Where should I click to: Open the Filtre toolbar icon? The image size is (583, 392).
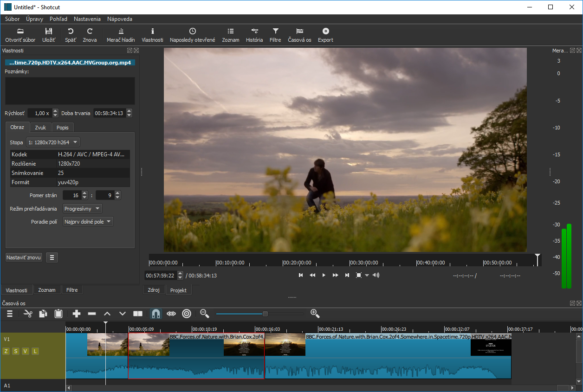point(275,35)
